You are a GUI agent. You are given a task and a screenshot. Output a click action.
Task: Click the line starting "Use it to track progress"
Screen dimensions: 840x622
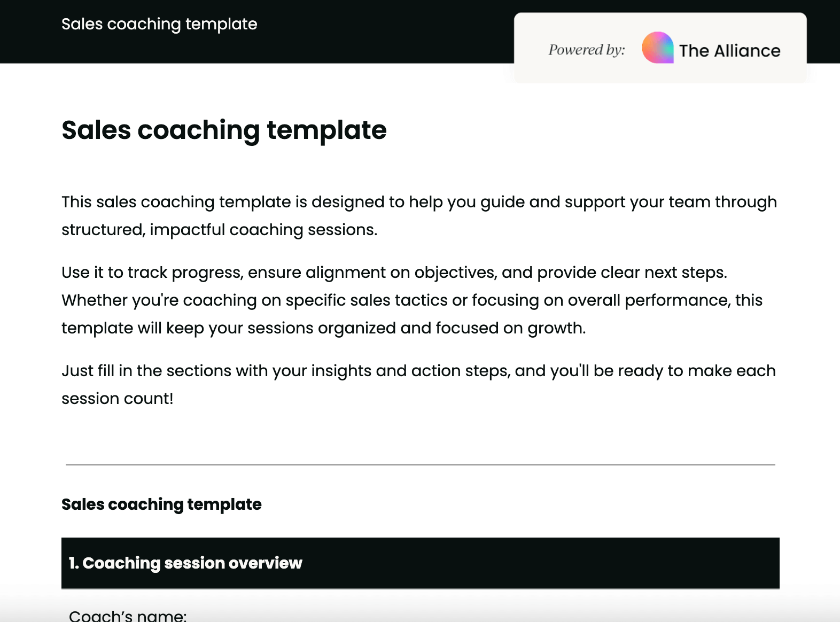pos(394,273)
